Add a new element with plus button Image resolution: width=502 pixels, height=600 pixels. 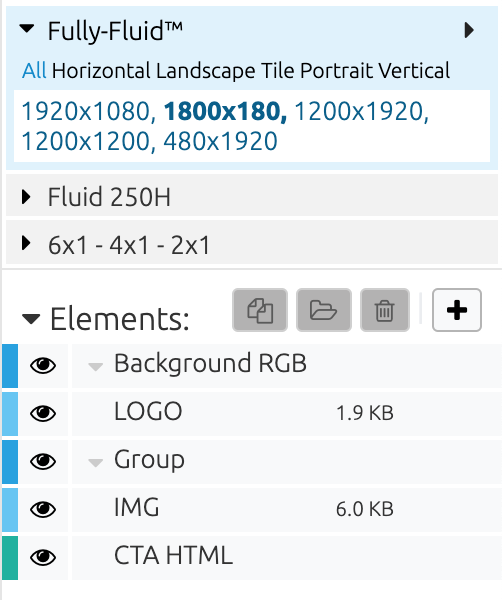pos(457,310)
